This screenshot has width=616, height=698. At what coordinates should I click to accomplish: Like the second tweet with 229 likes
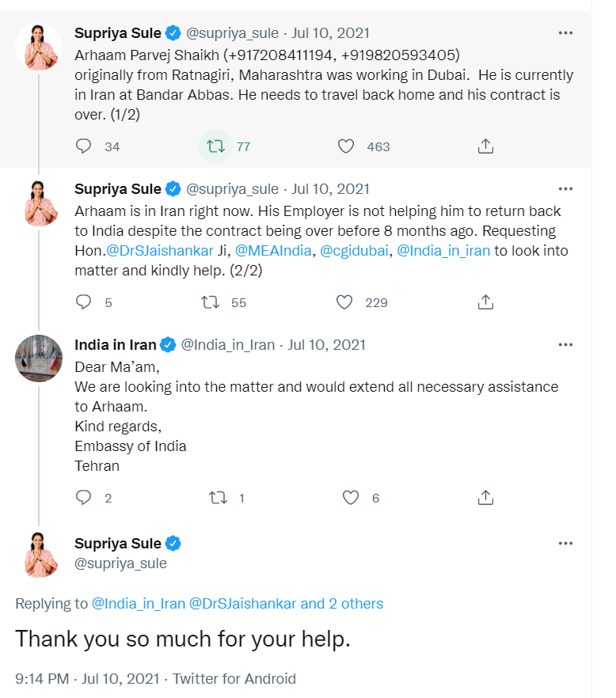(x=344, y=302)
